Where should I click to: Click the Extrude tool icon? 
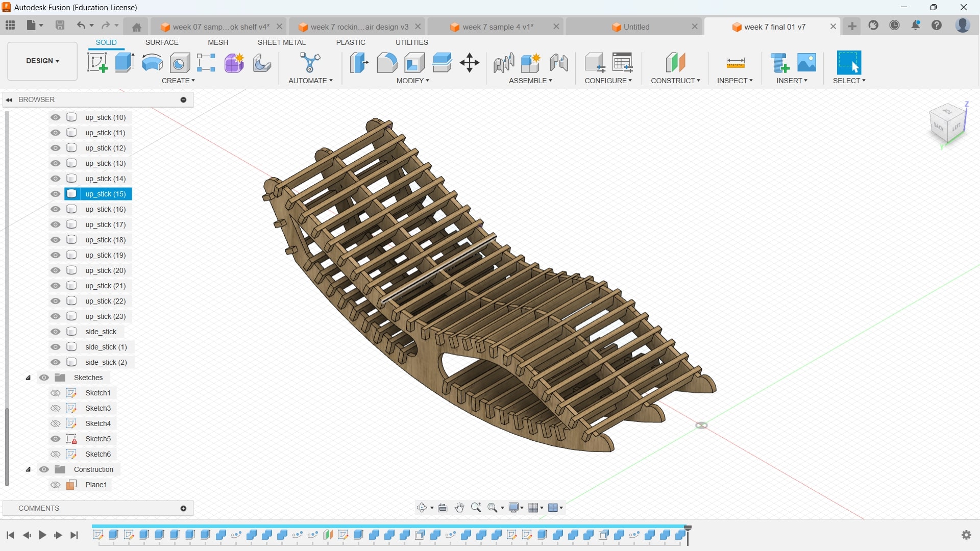click(x=125, y=63)
